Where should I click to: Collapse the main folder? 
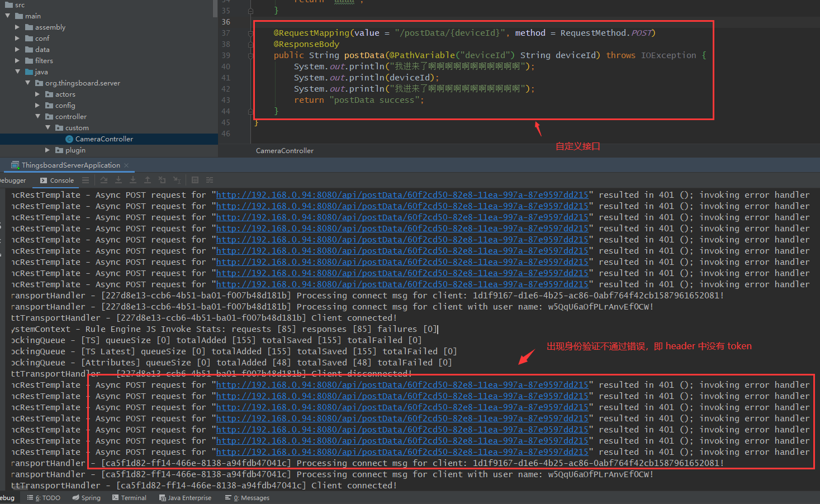(x=7, y=16)
